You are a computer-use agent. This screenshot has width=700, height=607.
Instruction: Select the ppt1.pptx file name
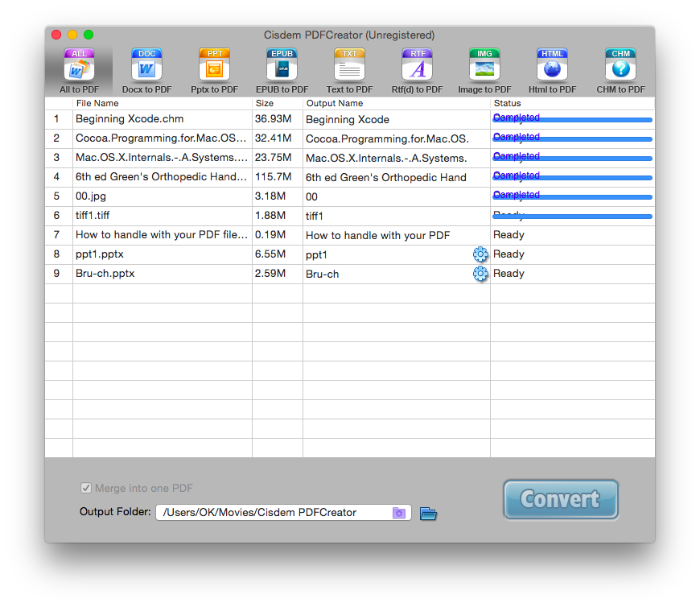click(x=100, y=254)
